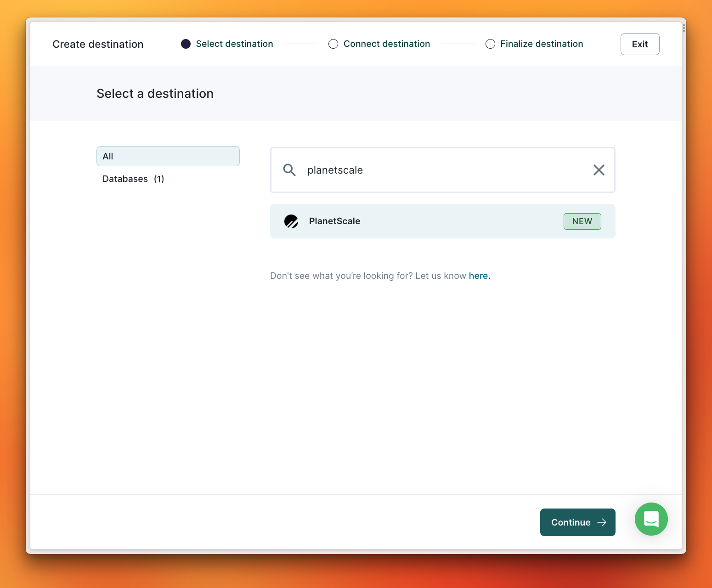
Task: Click the arrow icon inside Continue button
Action: tap(602, 522)
